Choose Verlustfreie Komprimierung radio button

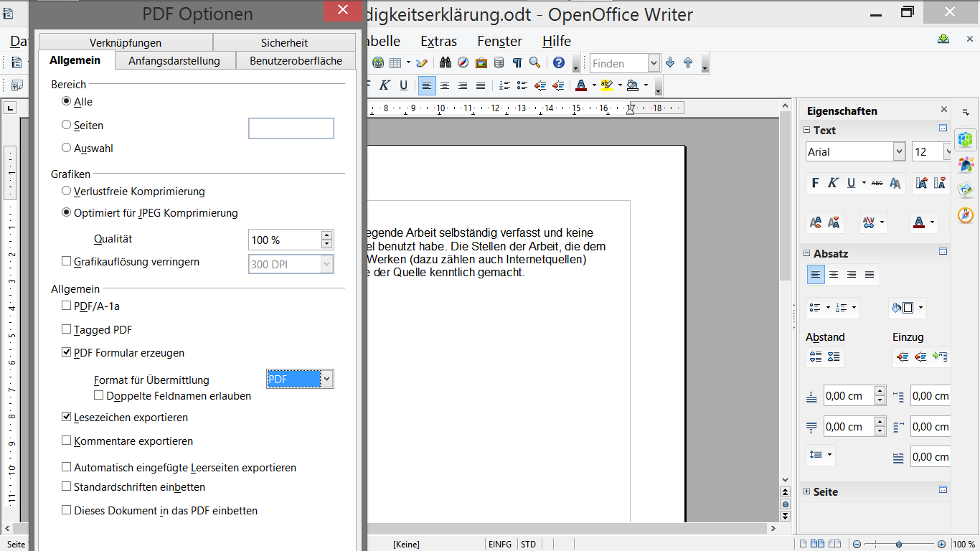point(67,191)
